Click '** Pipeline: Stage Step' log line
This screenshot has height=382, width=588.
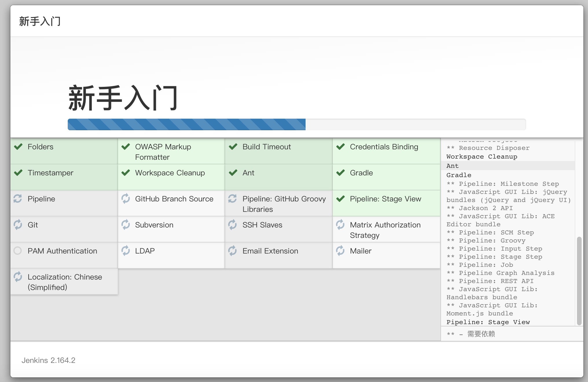coord(494,257)
